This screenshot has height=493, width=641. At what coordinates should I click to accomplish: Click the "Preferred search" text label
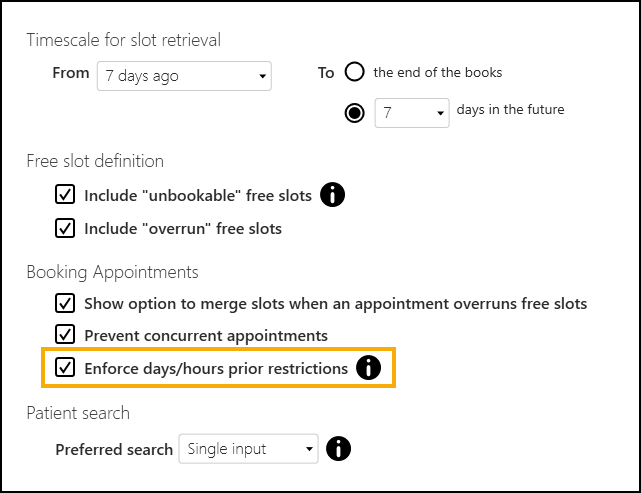tap(114, 450)
